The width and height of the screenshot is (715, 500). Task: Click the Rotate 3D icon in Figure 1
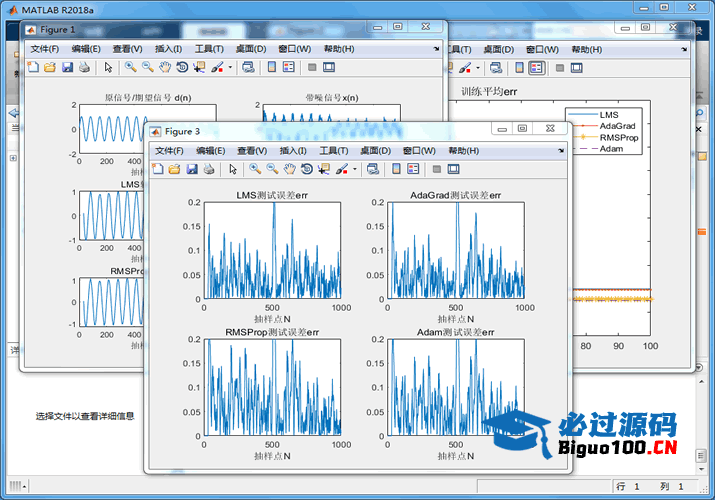(x=181, y=67)
